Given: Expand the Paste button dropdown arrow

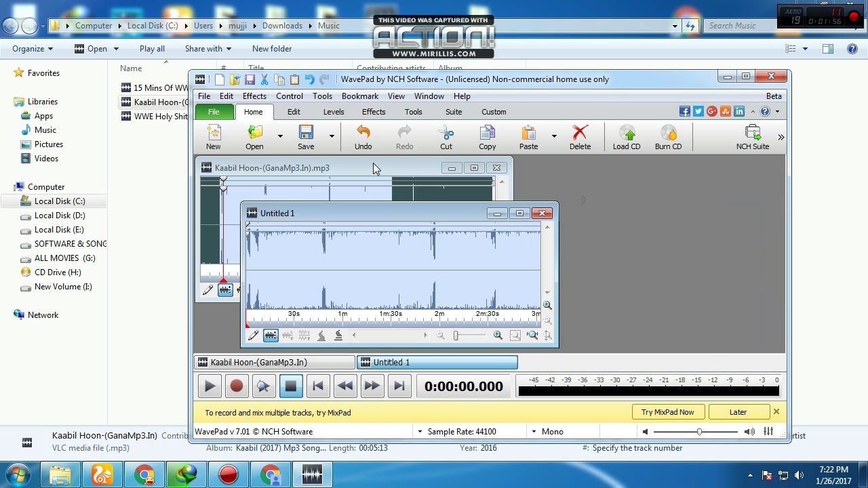Looking at the screenshot, I should [553, 136].
